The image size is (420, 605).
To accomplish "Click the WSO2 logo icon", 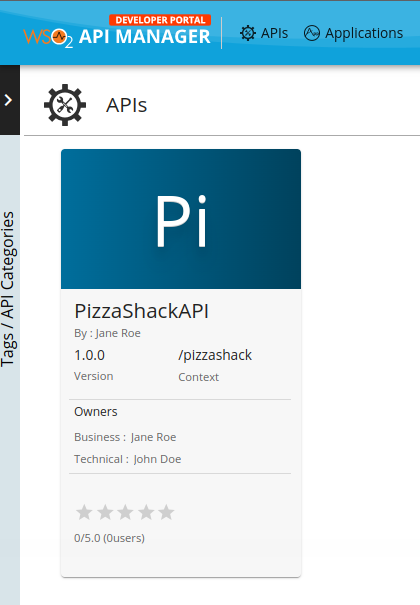I will click(48, 37).
